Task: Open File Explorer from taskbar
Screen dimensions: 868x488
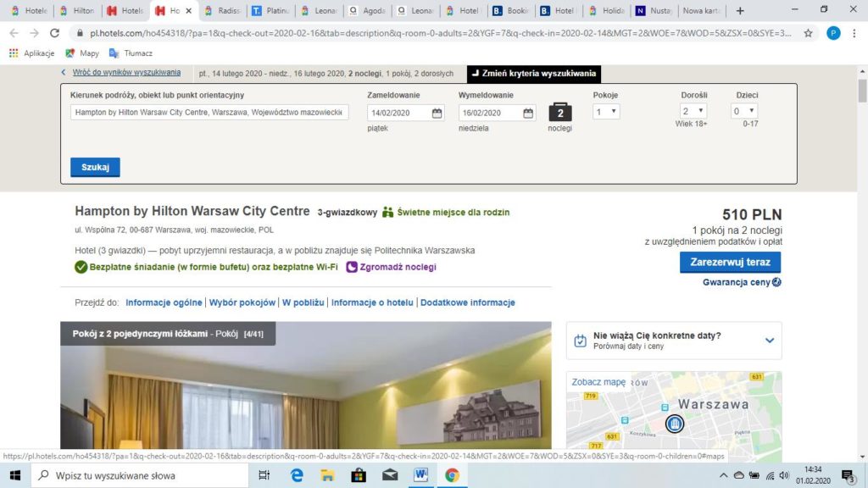Action: 328,475
